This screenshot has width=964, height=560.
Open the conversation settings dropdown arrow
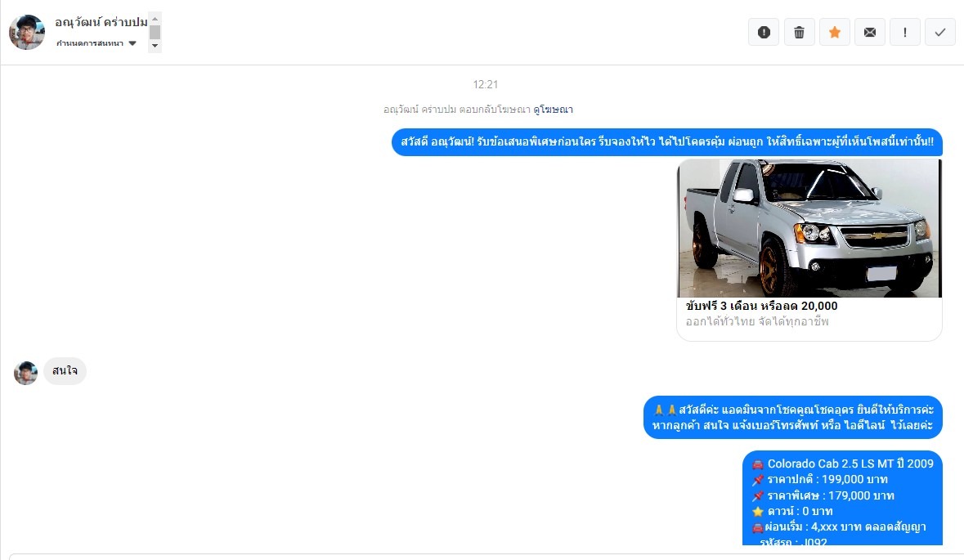pyautogui.click(x=132, y=43)
